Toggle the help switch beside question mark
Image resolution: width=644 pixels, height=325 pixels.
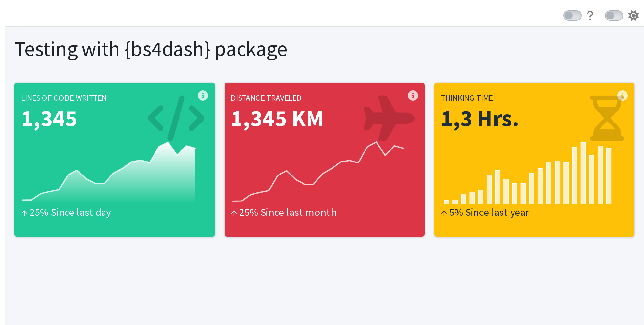pyautogui.click(x=572, y=16)
